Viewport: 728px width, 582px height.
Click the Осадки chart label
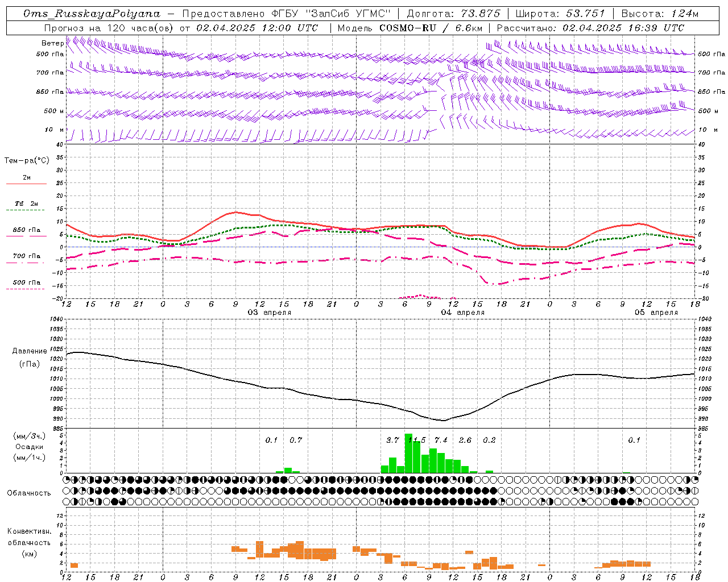[30, 447]
